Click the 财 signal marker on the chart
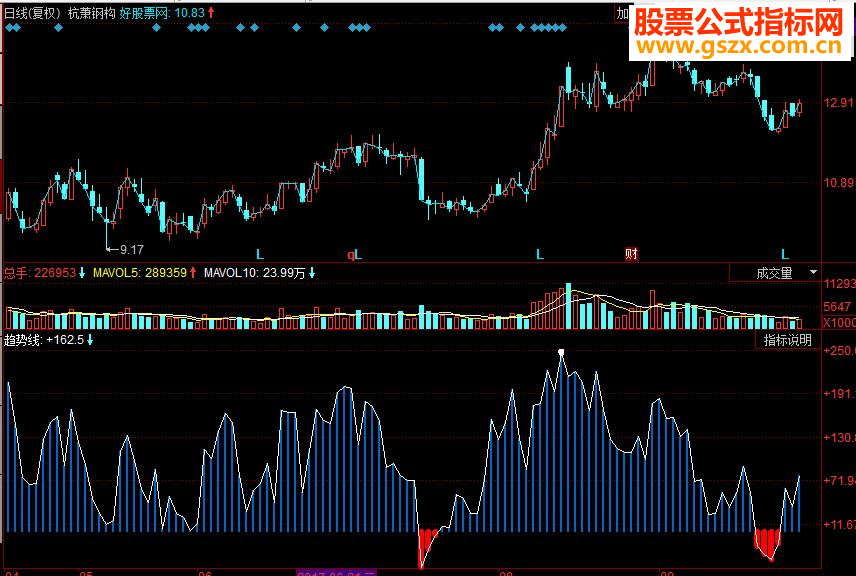This screenshot has height=576, width=856. tap(630, 254)
